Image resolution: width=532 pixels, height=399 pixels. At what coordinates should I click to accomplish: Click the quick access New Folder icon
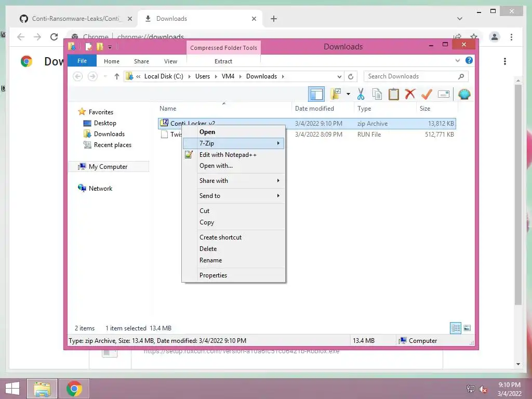pyautogui.click(x=99, y=46)
